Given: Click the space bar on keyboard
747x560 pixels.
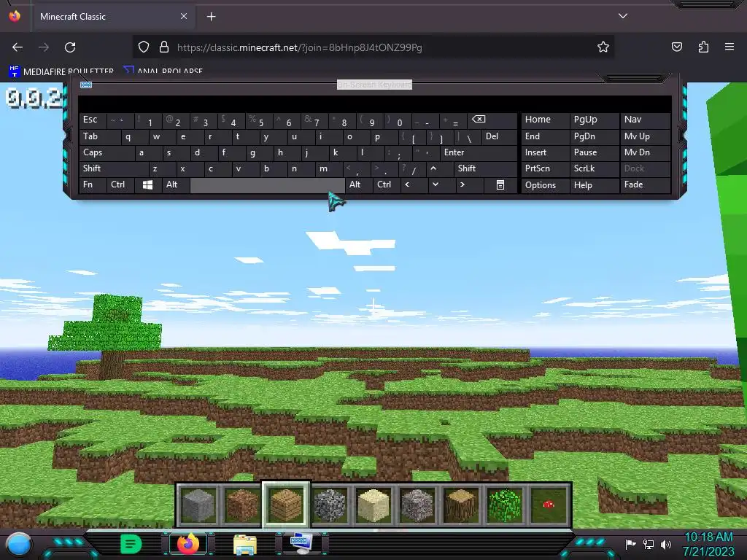Looking at the screenshot, I should point(267,184).
